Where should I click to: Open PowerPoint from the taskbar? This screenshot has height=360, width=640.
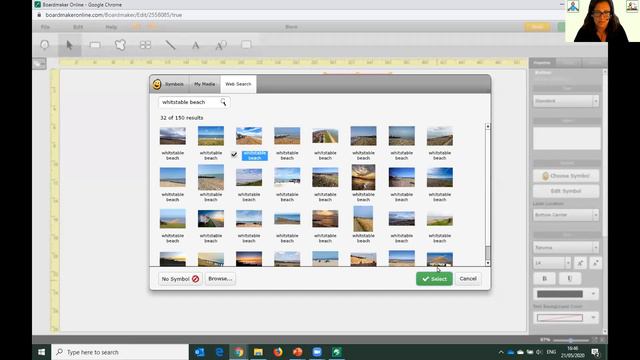click(x=298, y=352)
